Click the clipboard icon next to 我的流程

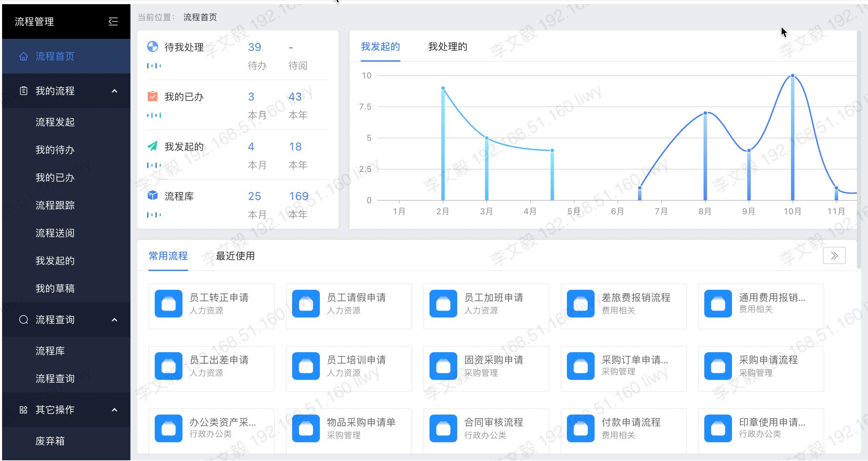pos(23,91)
